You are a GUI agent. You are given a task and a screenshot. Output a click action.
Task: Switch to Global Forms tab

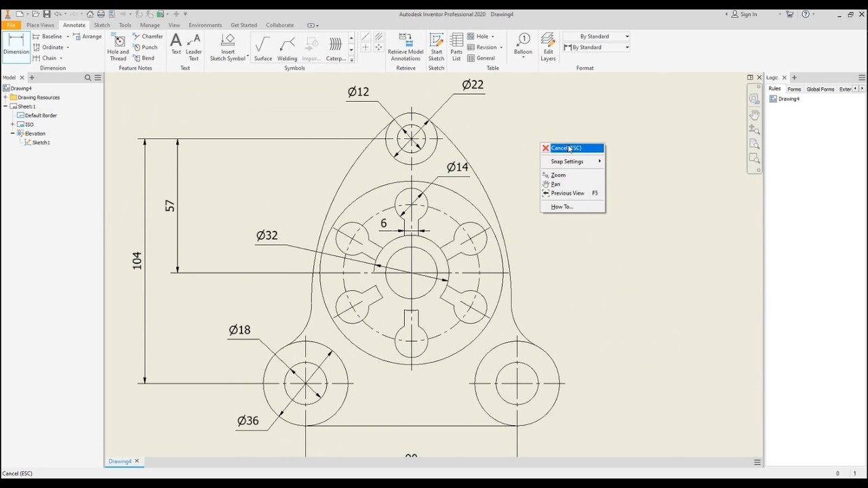pyautogui.click(x=820, y=89)
